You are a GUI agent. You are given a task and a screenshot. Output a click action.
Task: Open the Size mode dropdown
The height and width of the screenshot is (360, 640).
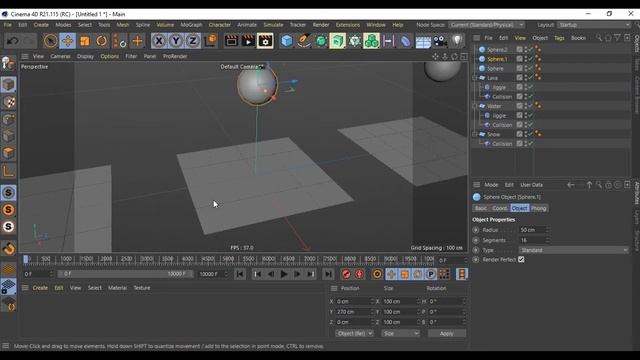tap(400, 333)
